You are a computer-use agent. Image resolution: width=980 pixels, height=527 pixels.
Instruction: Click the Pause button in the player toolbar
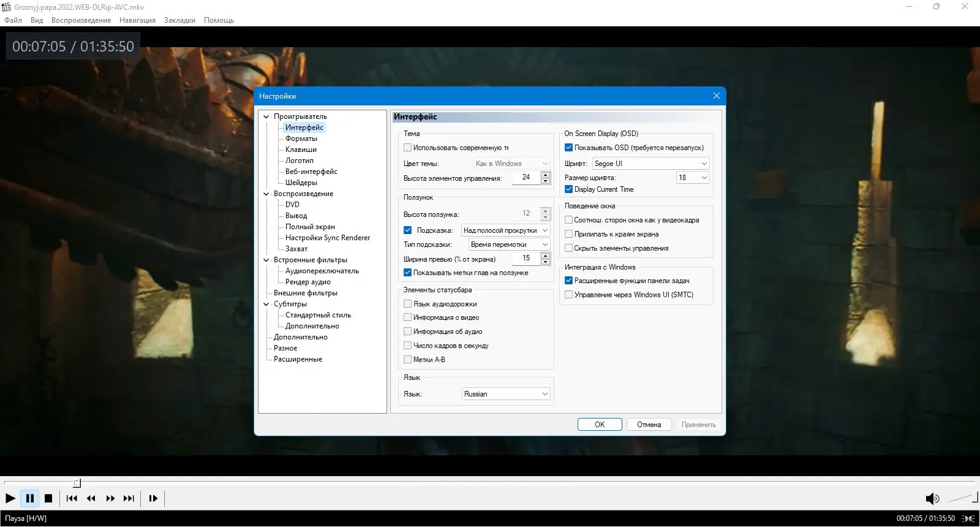click(29, 499)
